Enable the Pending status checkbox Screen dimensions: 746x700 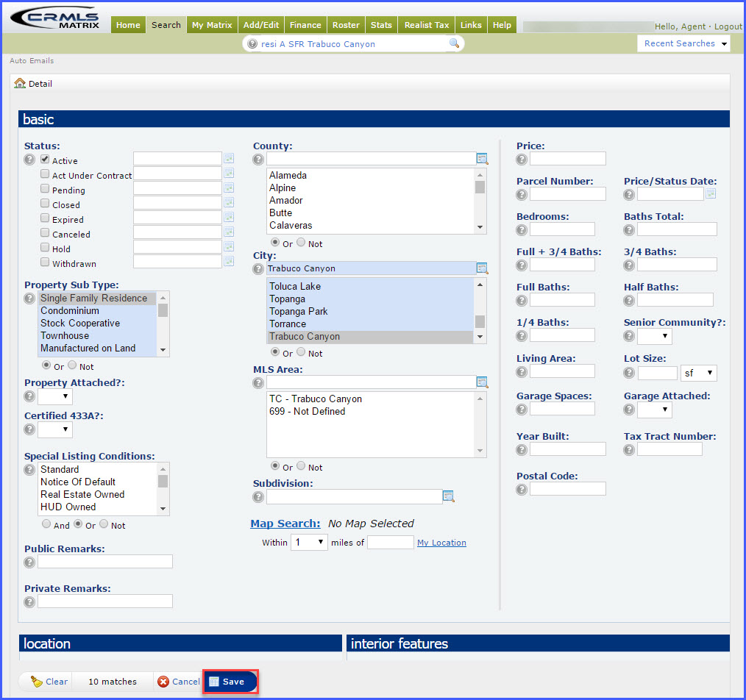(45, 190)
